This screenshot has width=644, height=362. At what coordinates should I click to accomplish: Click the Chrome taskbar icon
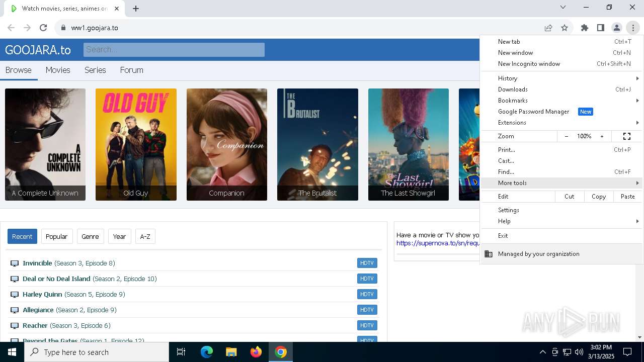(x=281, y=352)
